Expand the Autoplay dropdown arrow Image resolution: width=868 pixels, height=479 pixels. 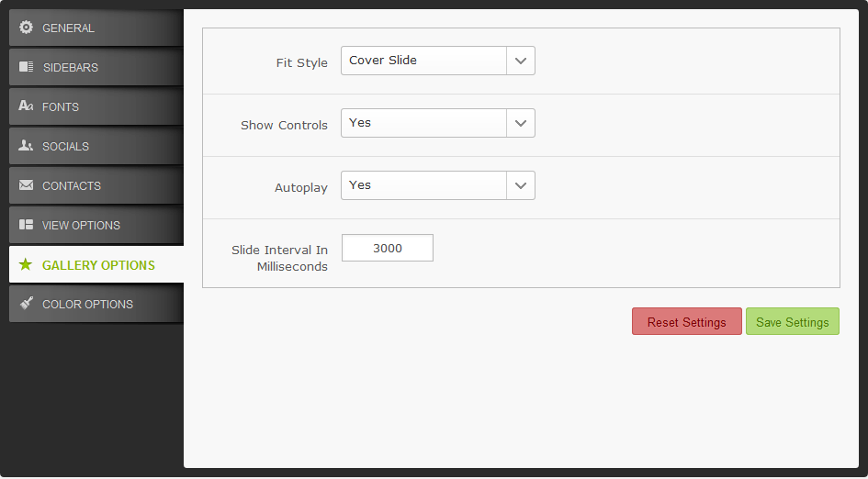coord(521,186)
